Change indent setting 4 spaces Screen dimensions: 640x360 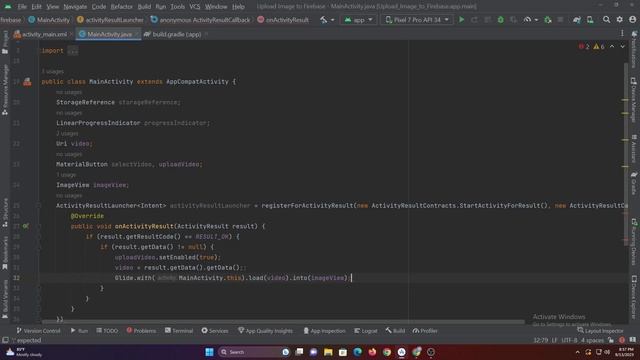click(x=592, y=340)
